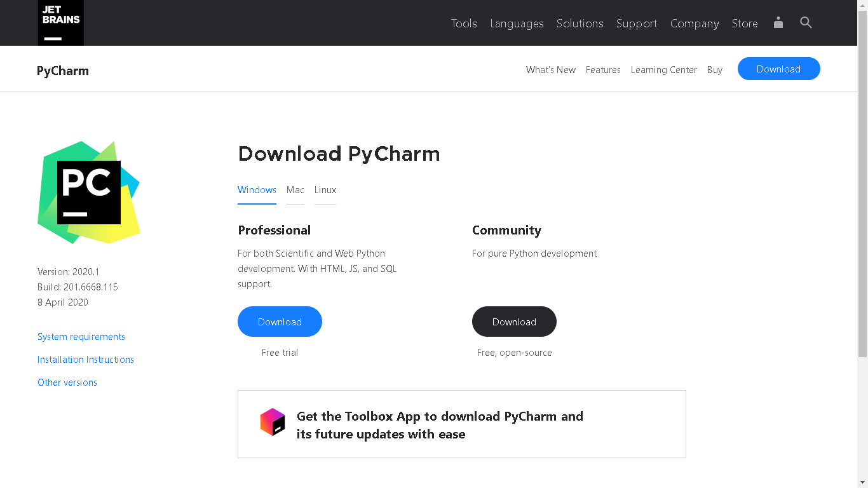Image resolution: width=868 pixels, height=488 pixels.
Task: Click the page scrollbar down arrow
Action: coord(863,483)
